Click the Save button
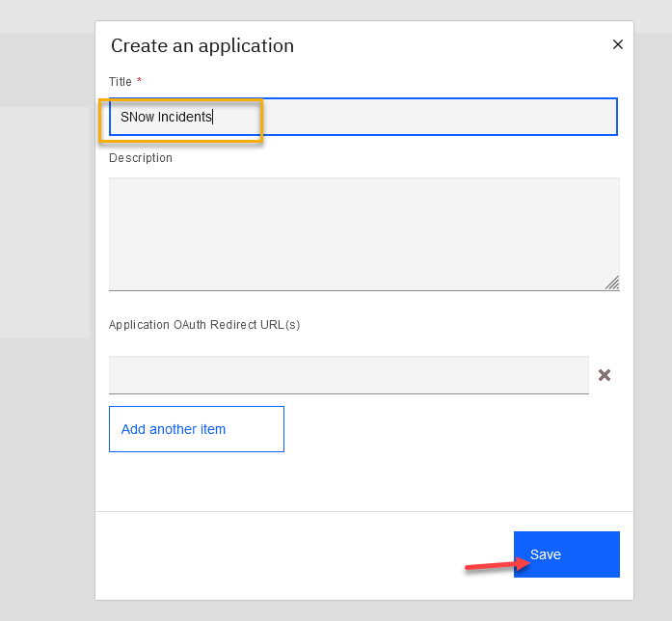672x621 pixels. (x=566, y=554)
